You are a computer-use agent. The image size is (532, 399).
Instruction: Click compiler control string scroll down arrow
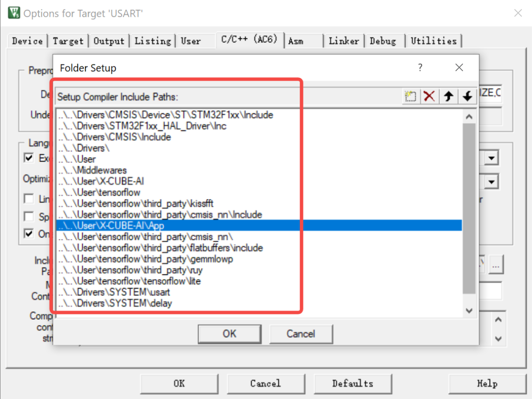(498, 338)
